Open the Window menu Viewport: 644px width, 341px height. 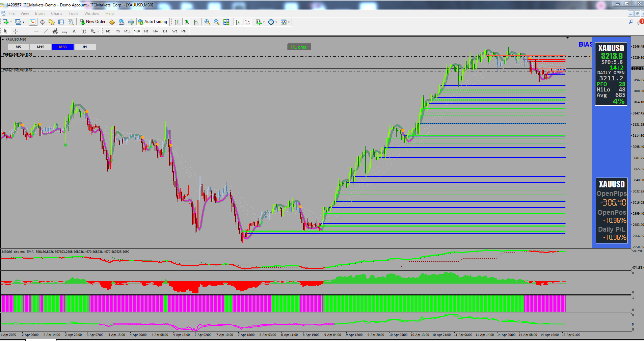(x=92, y=14)
